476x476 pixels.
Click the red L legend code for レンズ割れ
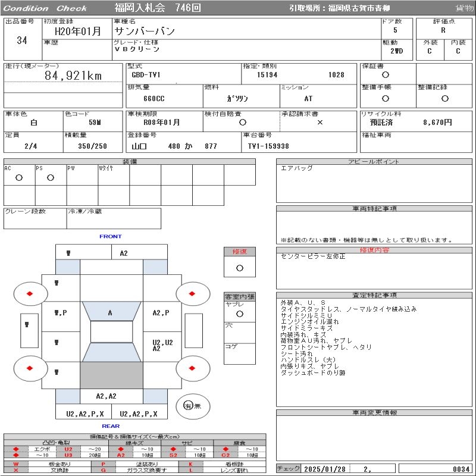pyautogui.click(x=190, y=470)
